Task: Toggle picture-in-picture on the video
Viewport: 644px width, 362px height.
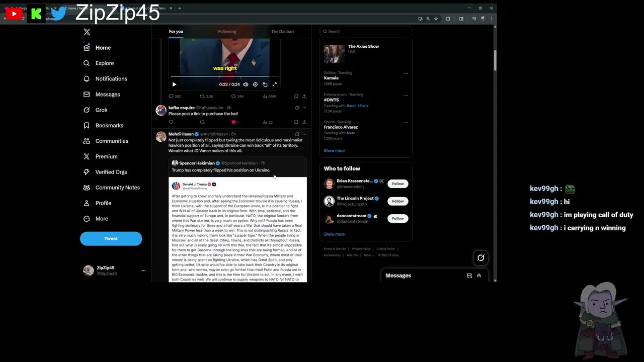Action: (265, 84)
